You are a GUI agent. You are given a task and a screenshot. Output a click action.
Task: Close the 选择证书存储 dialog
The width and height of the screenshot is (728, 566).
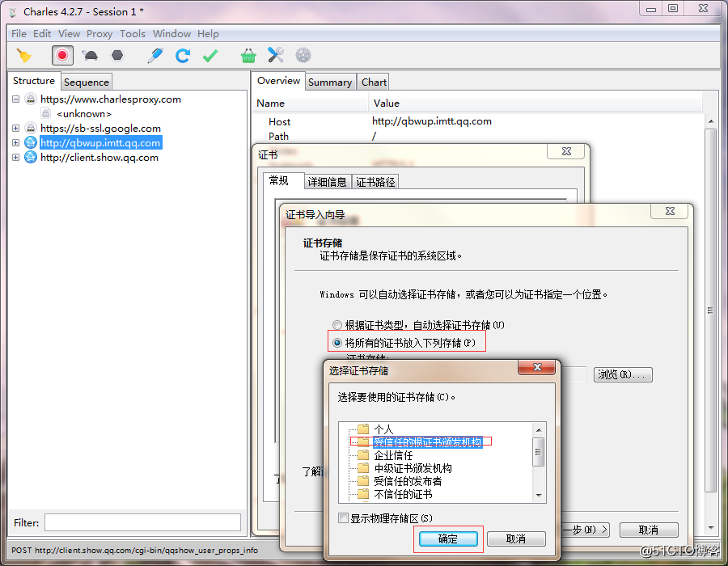(x=537, y=367)
